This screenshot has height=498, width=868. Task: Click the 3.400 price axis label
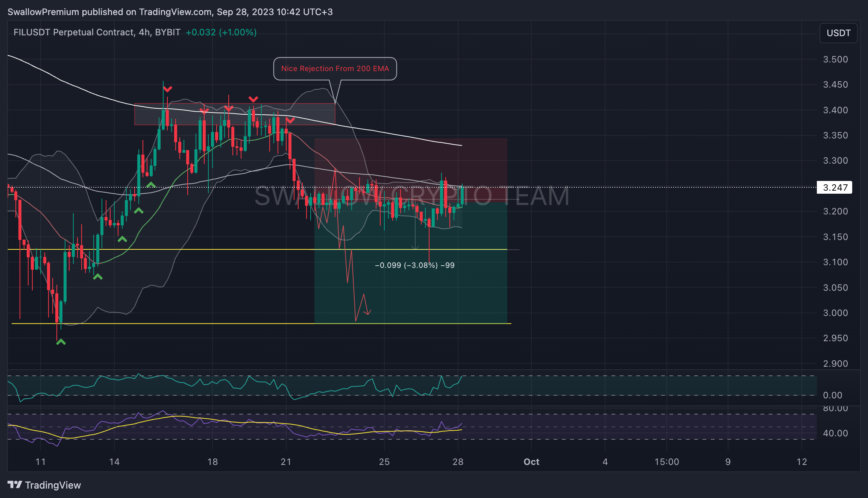[835, 110]
